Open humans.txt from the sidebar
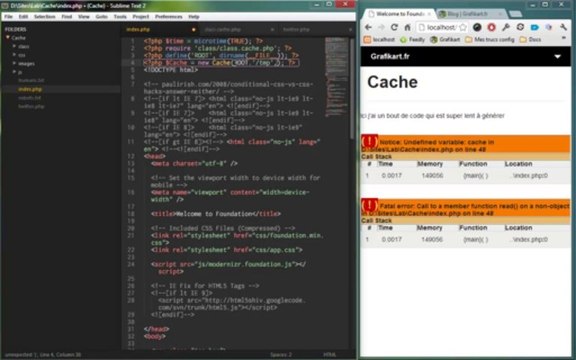This screenshot has width=576, height=360. tap(31, 80)
